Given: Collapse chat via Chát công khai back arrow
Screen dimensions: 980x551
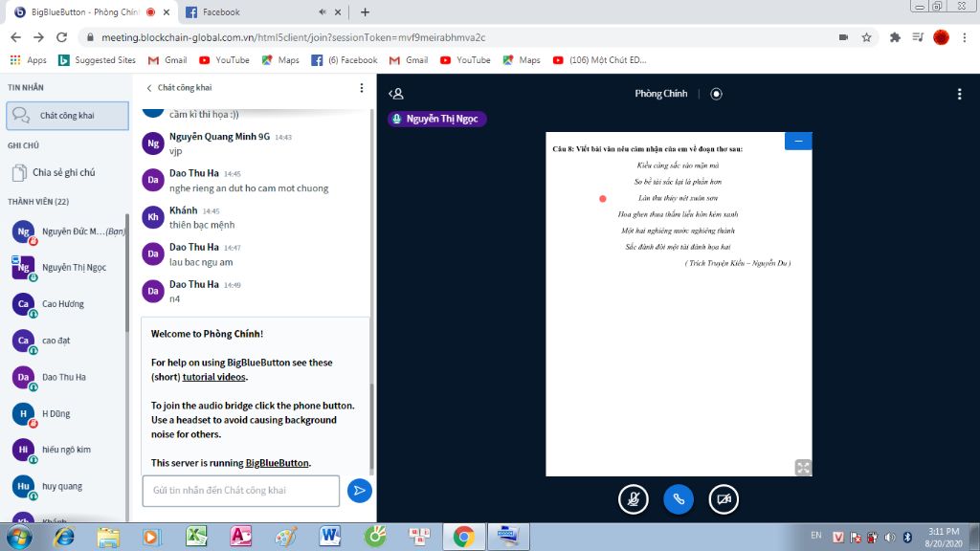Looking at the screenshot, I should pos(179,88).
